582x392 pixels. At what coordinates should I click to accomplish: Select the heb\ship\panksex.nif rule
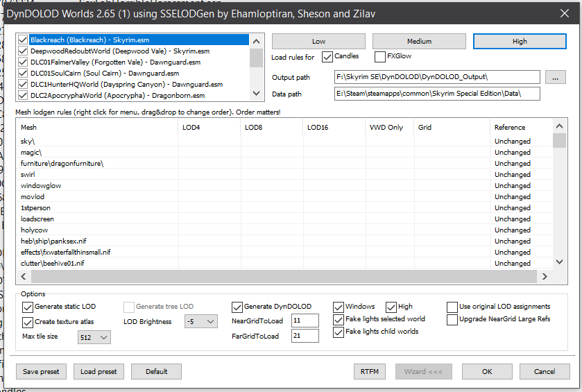coord(284,241)
